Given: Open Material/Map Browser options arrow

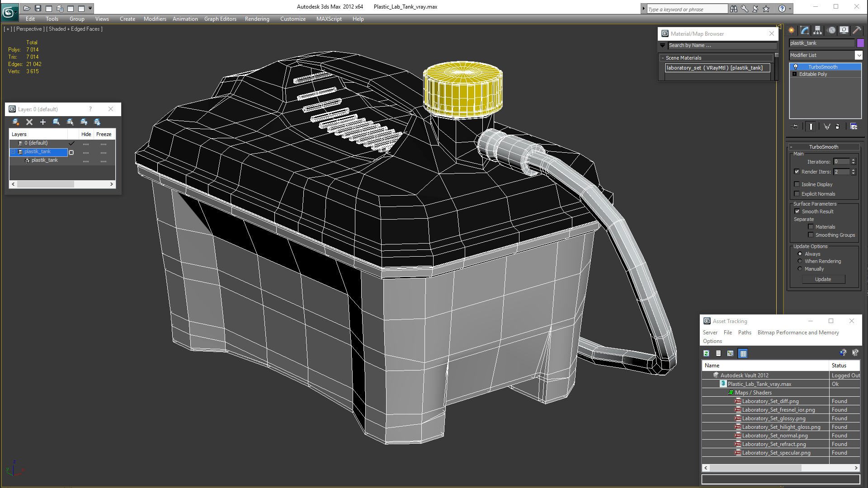Looking at the screenshot, I should [x=663, y=45].
